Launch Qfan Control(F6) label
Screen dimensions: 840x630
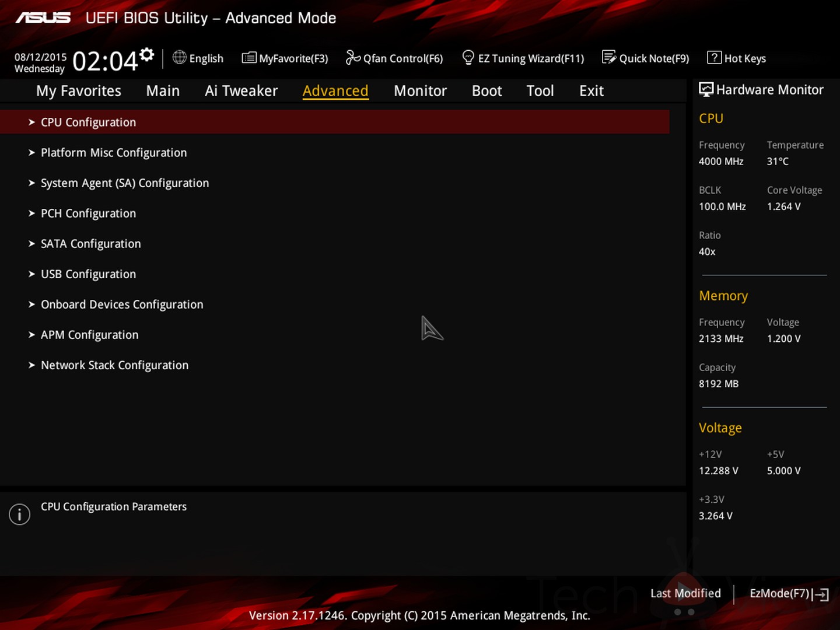coord(403,58)
